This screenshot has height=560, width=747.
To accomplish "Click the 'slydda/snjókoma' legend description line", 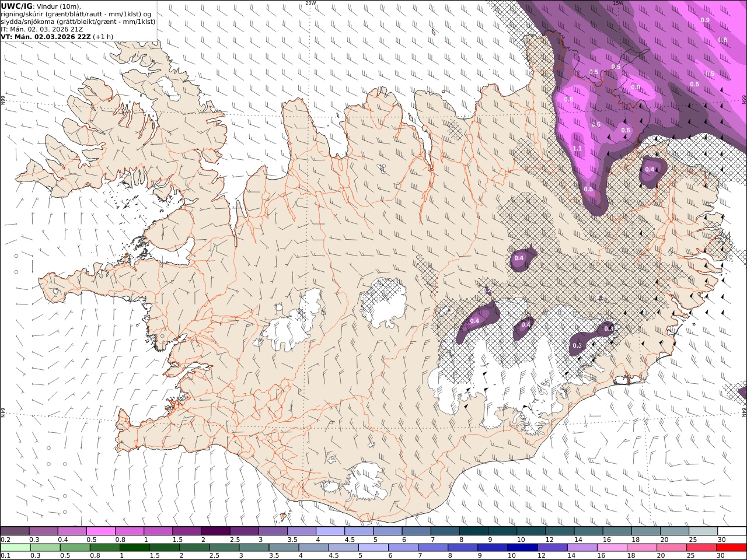I will pos(78,22).
